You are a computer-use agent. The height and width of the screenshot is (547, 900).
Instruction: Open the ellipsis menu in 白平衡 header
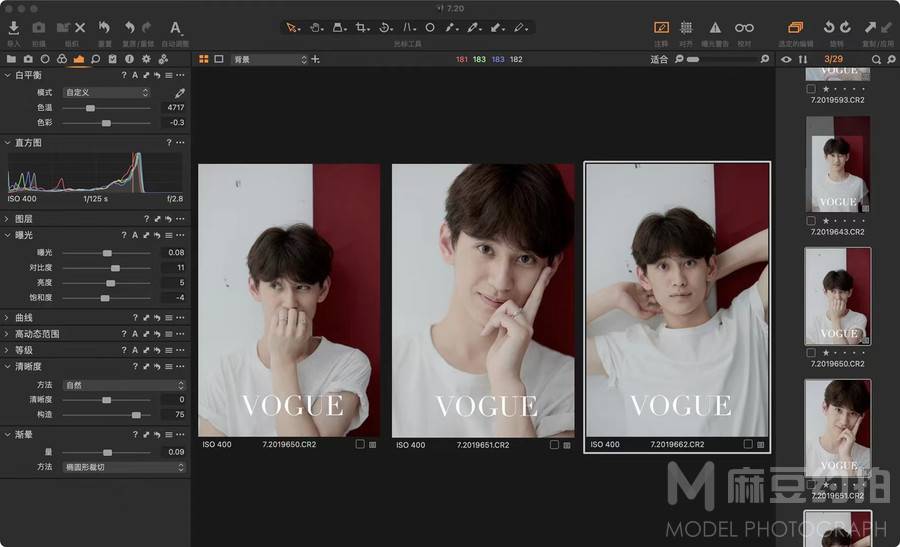(180, 75)
